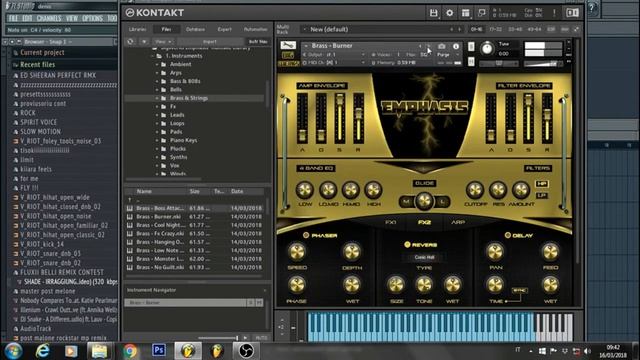Click the Windows Start orb
Image resolution: width=640 pixels, height=360 pixels.
13,351
